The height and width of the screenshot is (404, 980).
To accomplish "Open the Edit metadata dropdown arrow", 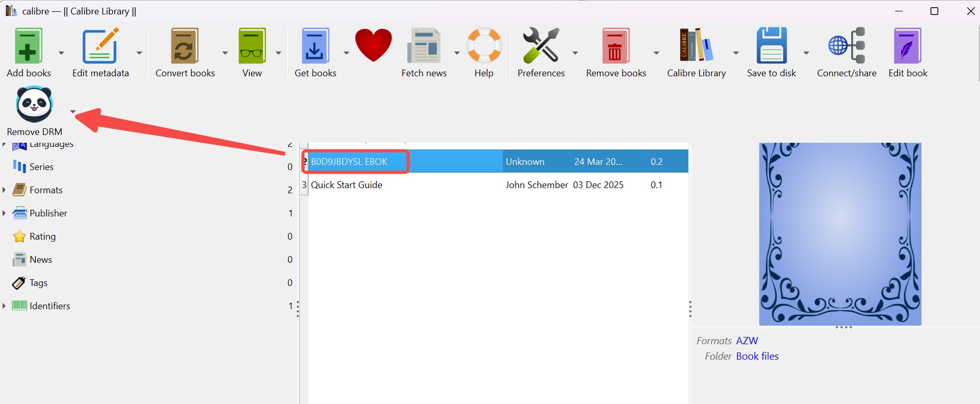I will click(x=139, y=53).
